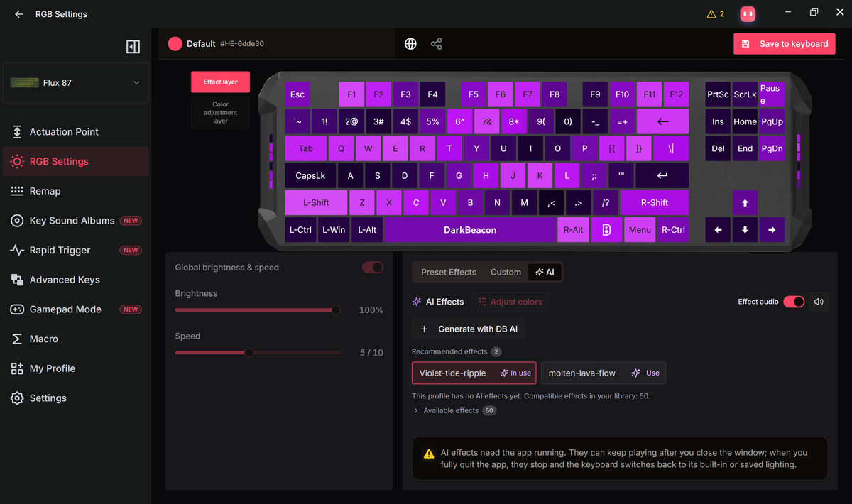Open the warning notifications icon
852x504 pixels.
(716, 14)
